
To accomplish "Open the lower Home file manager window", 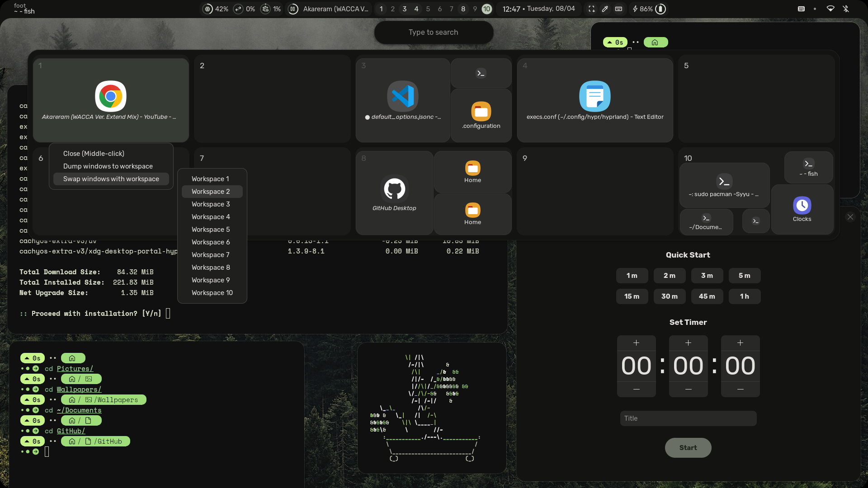I will pos(472,214).
